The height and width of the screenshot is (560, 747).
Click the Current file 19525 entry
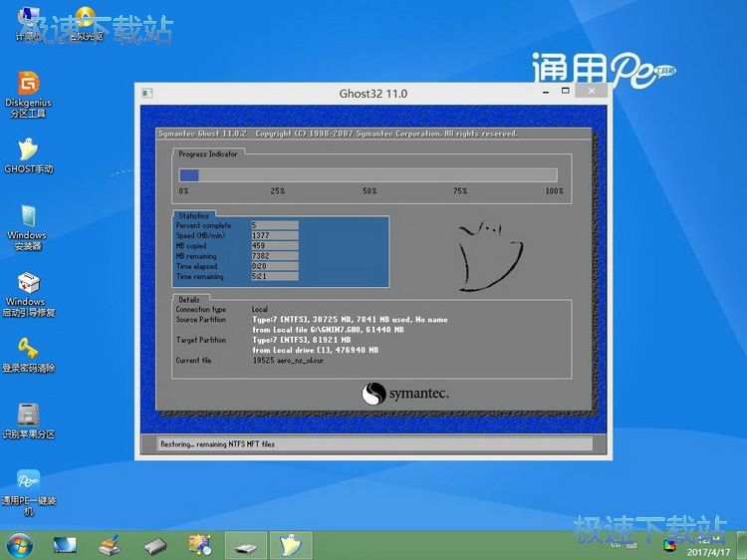point(288,361)
